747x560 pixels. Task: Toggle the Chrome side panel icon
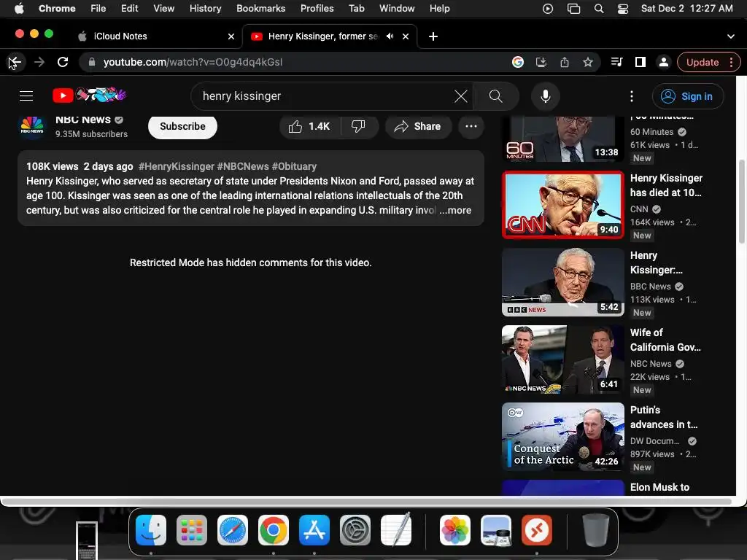pos(640,62)
